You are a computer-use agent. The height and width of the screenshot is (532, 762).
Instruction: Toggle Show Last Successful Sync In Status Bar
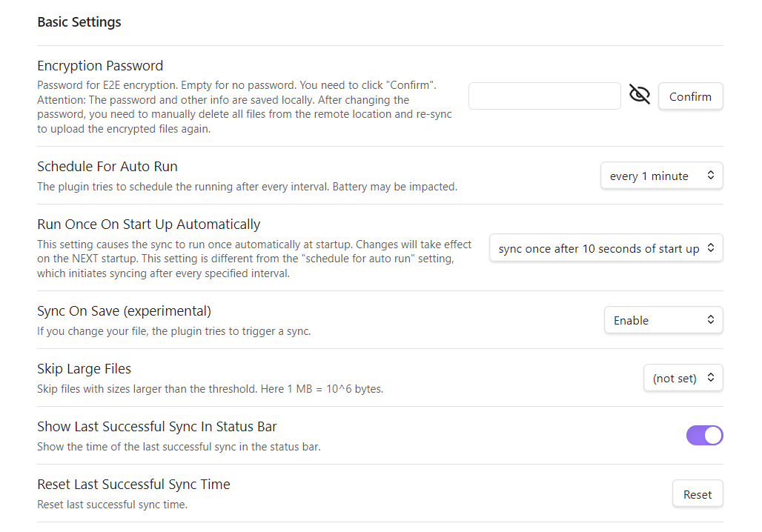click(x=705, y=436)
